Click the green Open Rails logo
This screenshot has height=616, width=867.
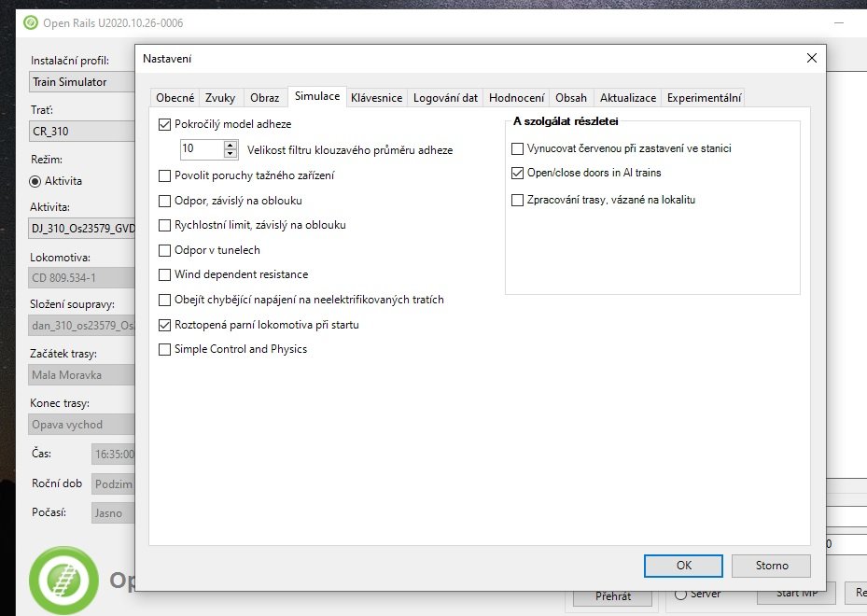tap(63, 580)
